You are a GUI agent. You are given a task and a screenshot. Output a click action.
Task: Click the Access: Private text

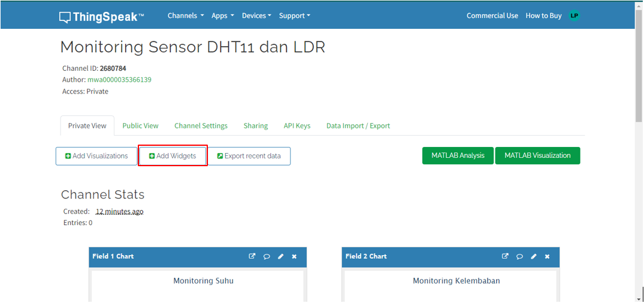(x=86, y=91)
